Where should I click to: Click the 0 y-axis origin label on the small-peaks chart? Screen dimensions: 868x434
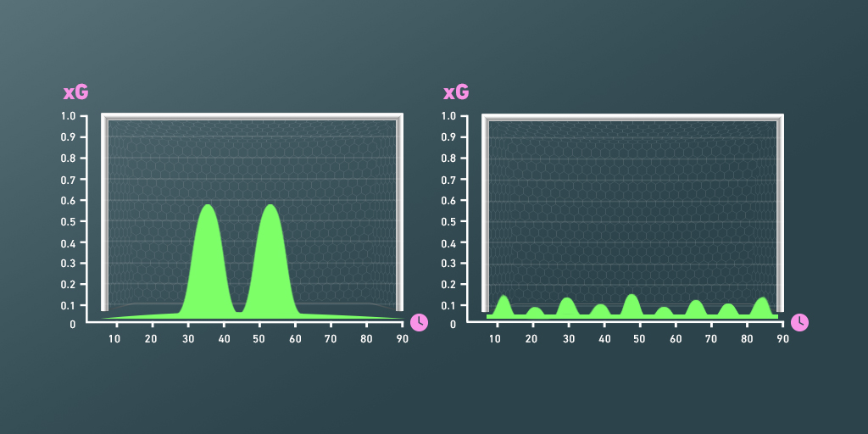453,325
